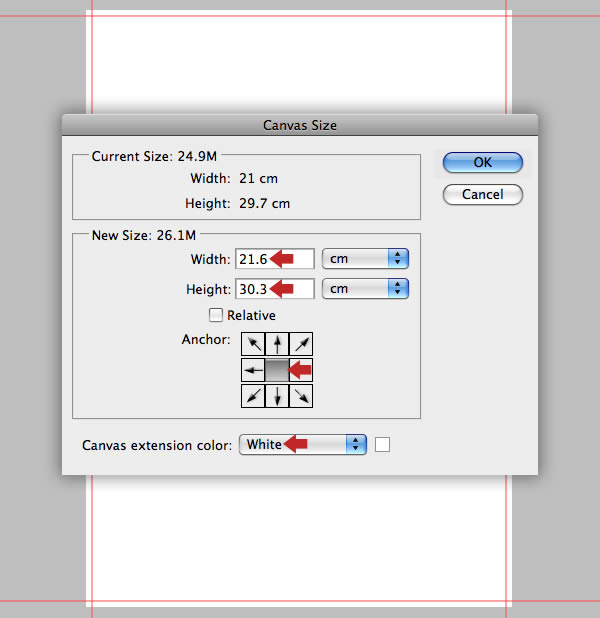
Task: Select the center anchor square
Action: [x=277, y=370]
